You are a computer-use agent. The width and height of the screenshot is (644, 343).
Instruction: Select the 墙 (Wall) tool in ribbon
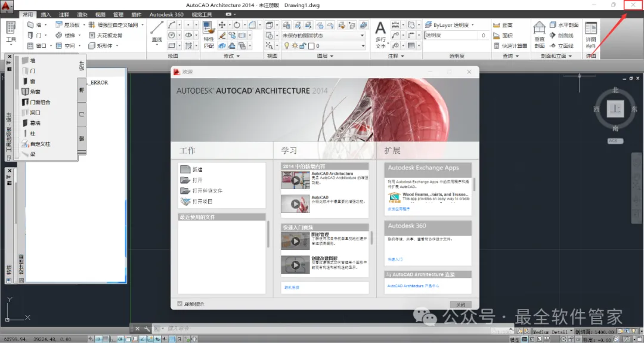tap(34, 25)
